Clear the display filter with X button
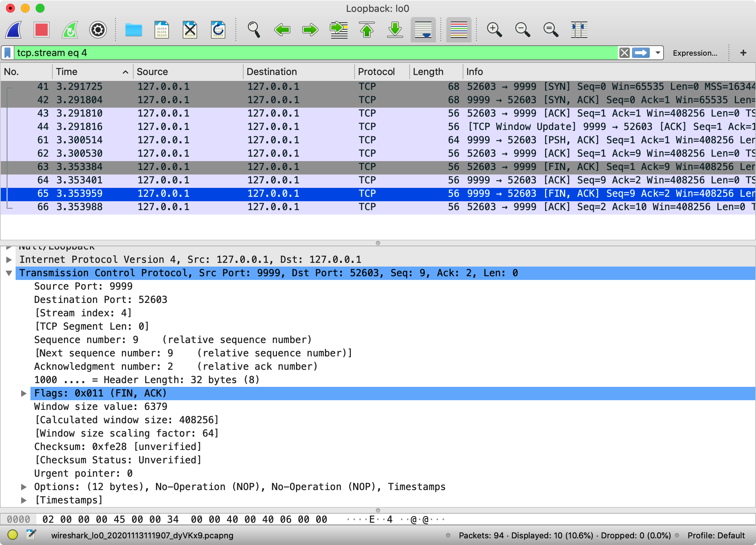The width and height of the screenshot is (756, 545). tap(625, 53)
